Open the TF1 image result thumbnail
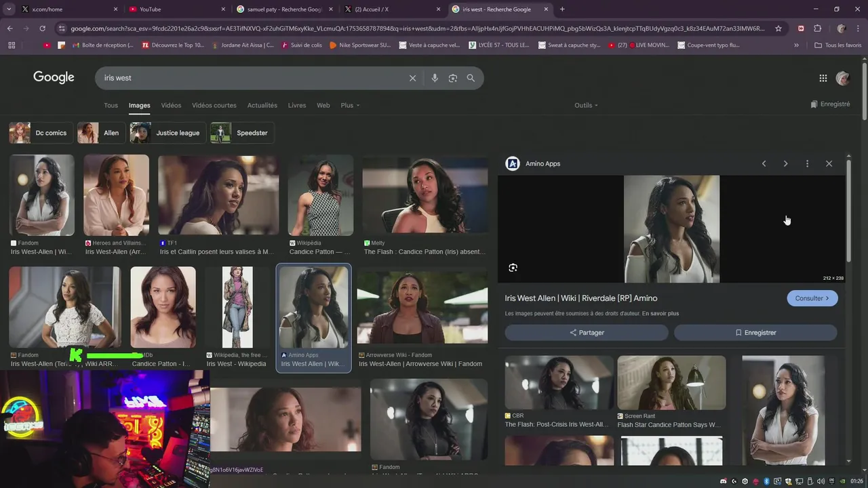The image size is (868, 488). point(218,195)
